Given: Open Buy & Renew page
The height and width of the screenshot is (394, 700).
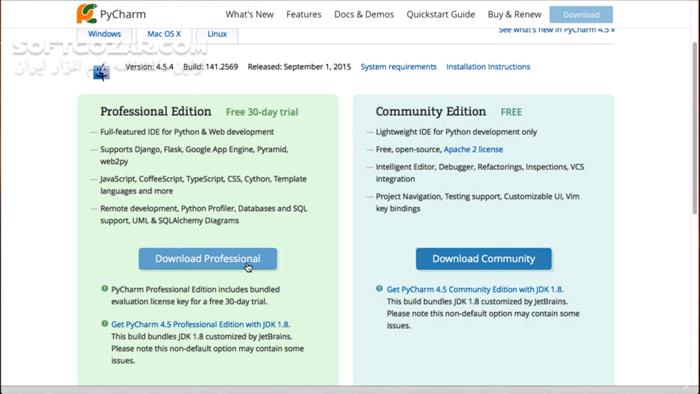Looking at the screenshot, I should pyautogui.click(x=514, y=14).
